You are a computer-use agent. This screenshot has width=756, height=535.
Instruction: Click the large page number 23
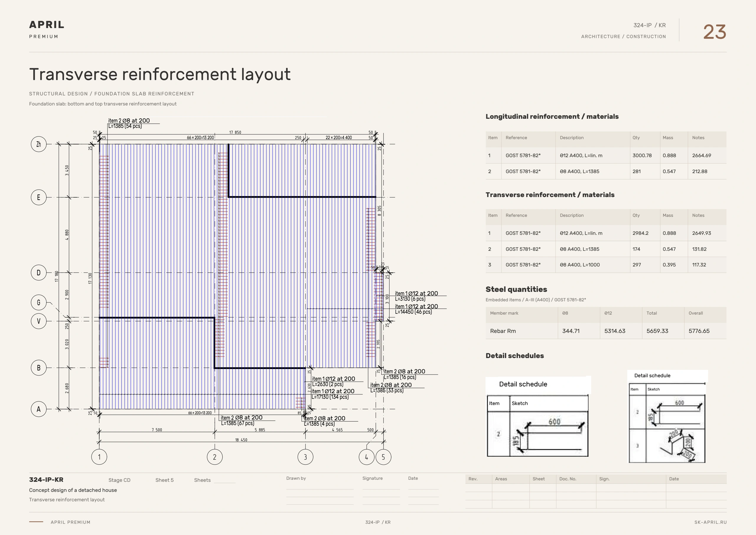pos(715,32)
